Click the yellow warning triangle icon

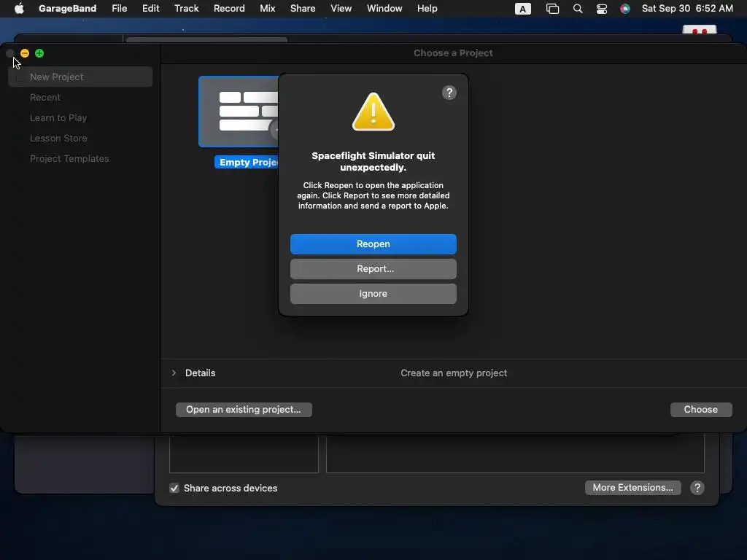click(373, 112)
